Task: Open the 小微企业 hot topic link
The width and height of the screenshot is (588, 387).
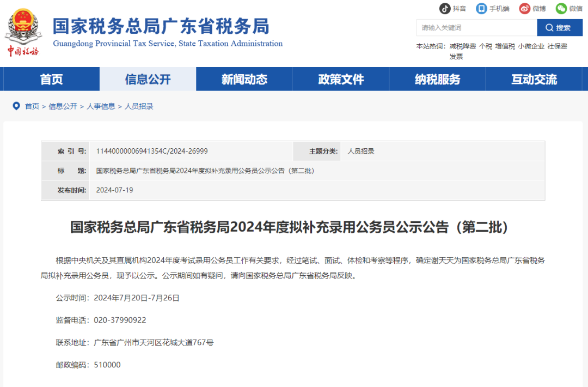Action: click(x=530, y=46)
